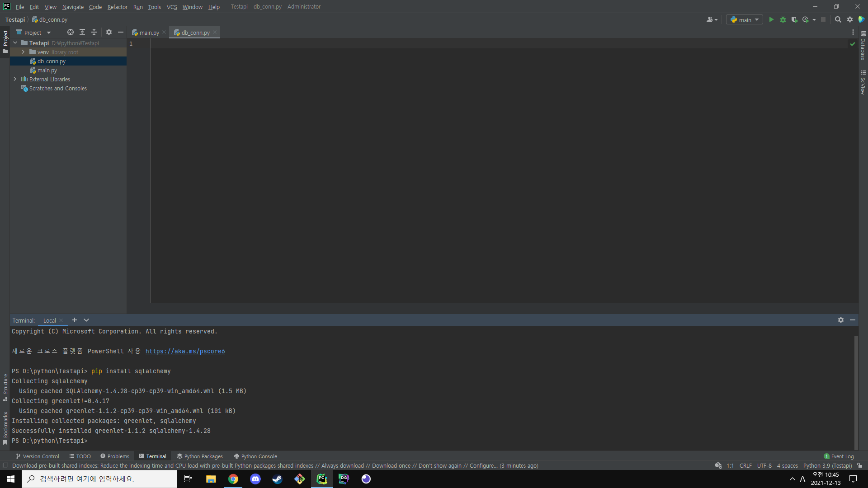The width and height of the screenshot is (868, 488).
Task: Switch to the main.py editor tab
Action: click(149, 33)
